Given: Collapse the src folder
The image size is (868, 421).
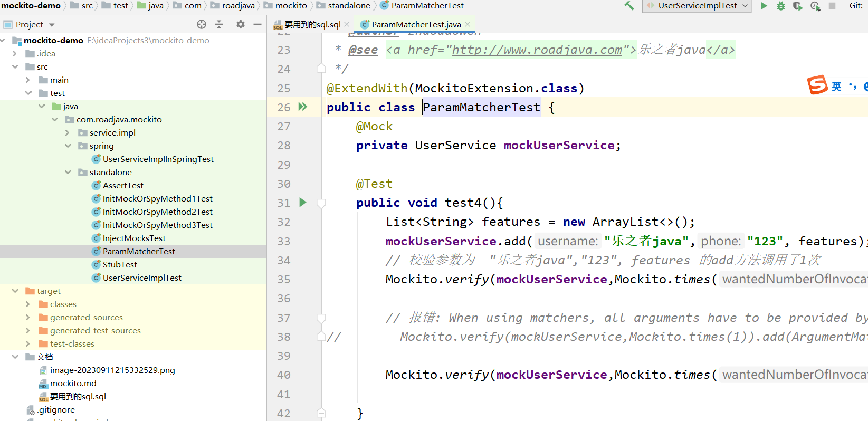Looking at the screenshot, I should coord(15,66).
